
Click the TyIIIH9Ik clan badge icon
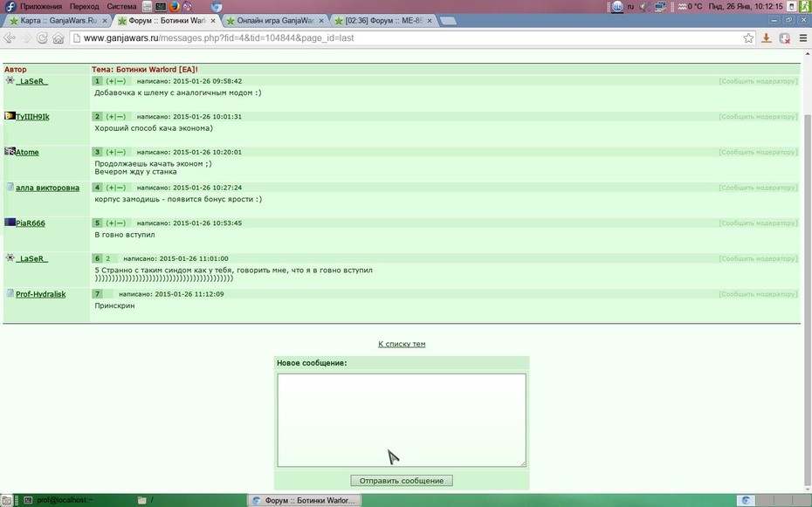point(10,116)
